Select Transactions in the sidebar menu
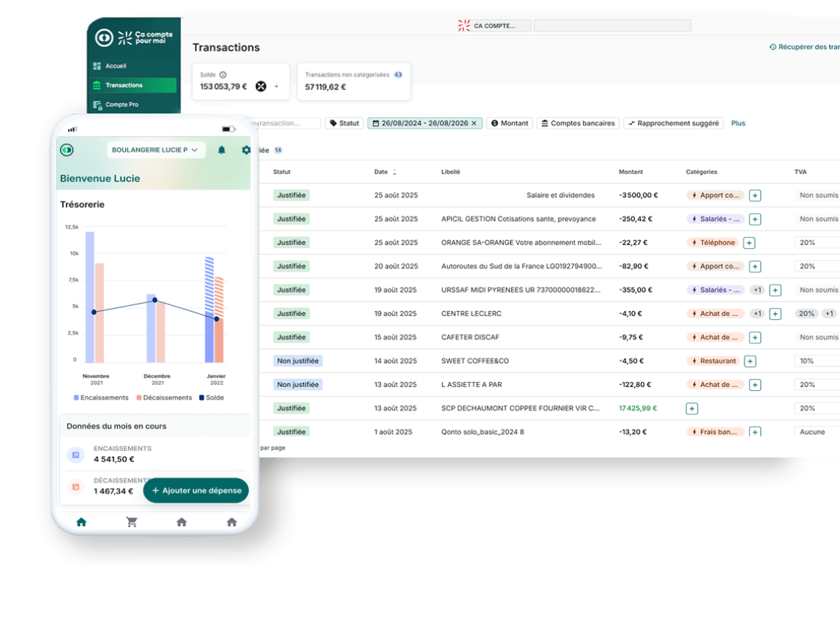This screenshot has height=628, width=840. coord(124,86)
